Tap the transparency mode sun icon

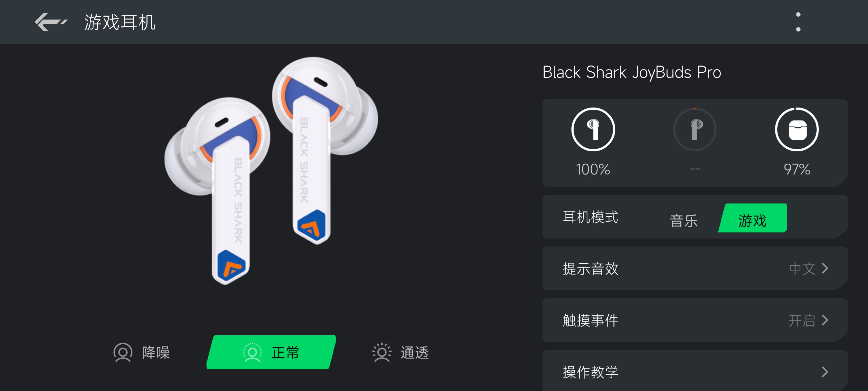coord(382,352)
